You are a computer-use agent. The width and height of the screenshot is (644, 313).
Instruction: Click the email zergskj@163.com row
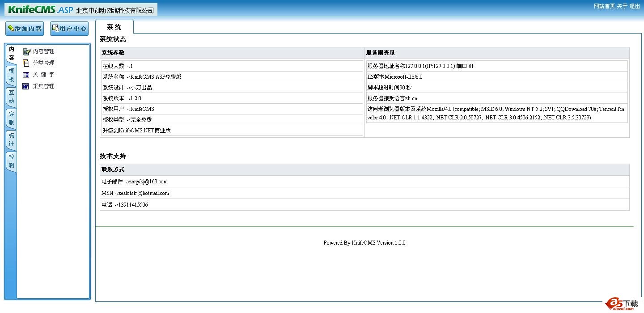(364, 182)
